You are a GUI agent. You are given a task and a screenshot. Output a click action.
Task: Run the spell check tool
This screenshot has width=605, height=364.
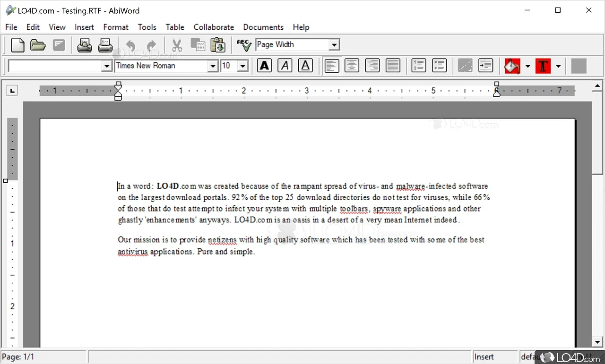tap(243, 44)
